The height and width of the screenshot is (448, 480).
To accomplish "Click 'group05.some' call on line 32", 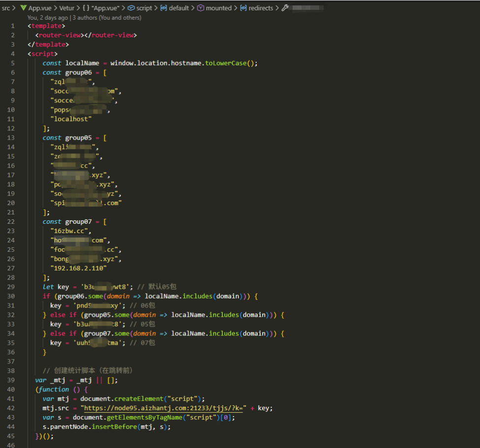I will pyautogui.click(x=107, y=315).
